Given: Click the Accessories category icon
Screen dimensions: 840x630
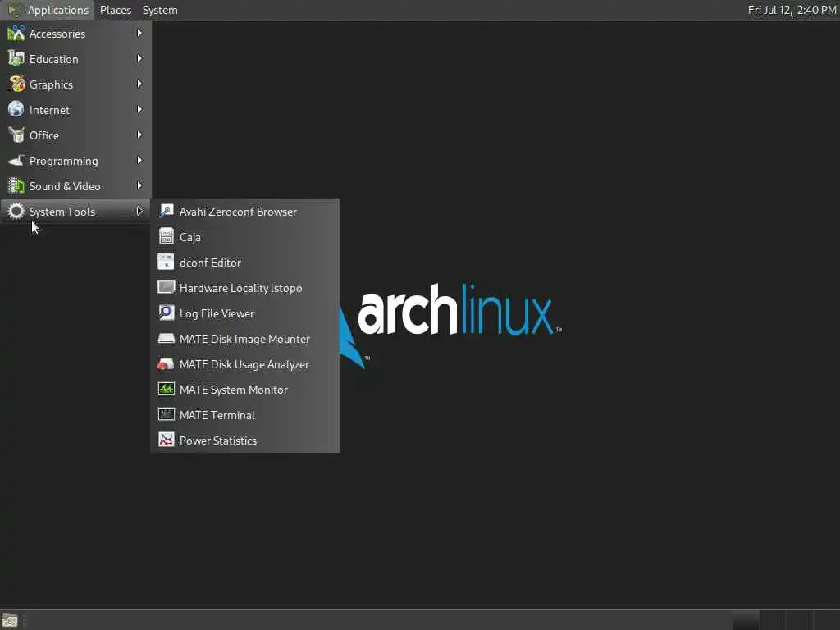Looking at the screenshot, I should click(16, 34).
